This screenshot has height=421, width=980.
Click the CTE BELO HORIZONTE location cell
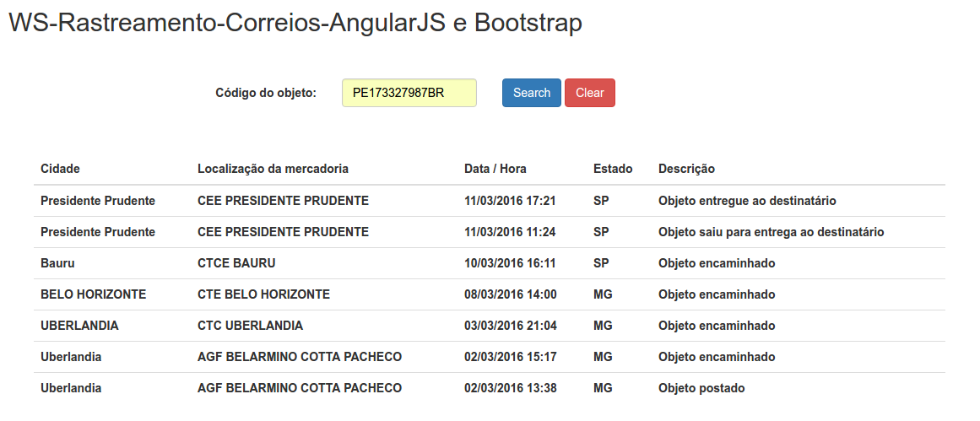[x=263, y=294]
